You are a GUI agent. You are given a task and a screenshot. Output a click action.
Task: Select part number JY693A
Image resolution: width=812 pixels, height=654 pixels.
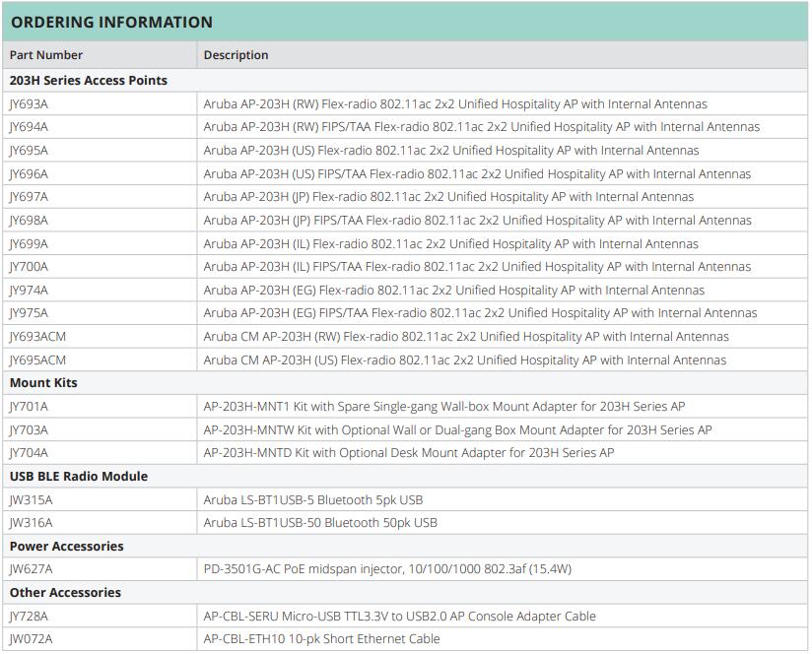click(x=29, y=104)
